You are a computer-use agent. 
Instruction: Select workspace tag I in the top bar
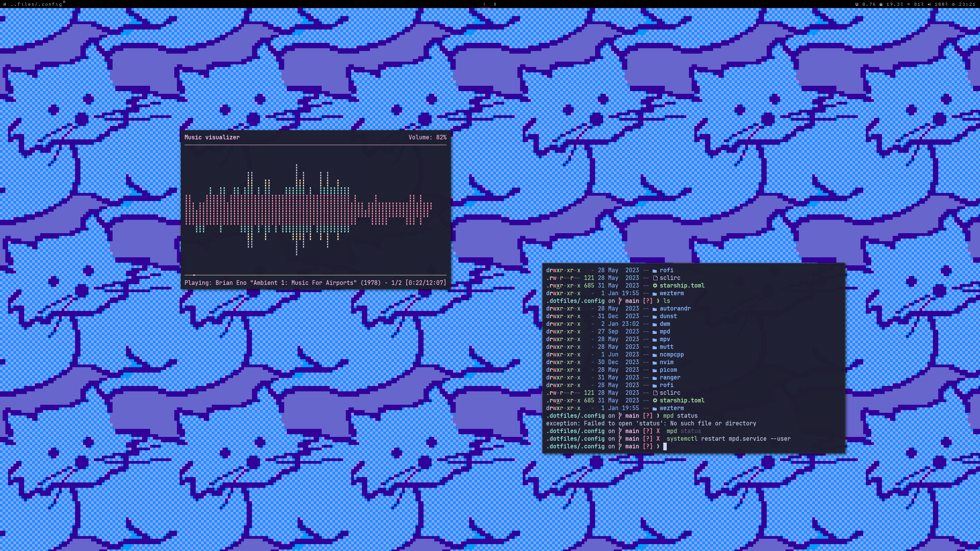coord(484,4)
